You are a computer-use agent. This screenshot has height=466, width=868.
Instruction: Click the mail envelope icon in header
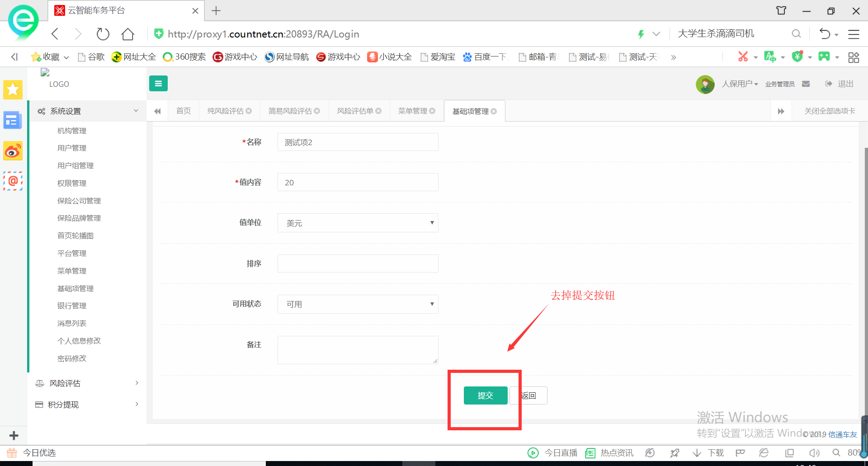pos(806,84)
